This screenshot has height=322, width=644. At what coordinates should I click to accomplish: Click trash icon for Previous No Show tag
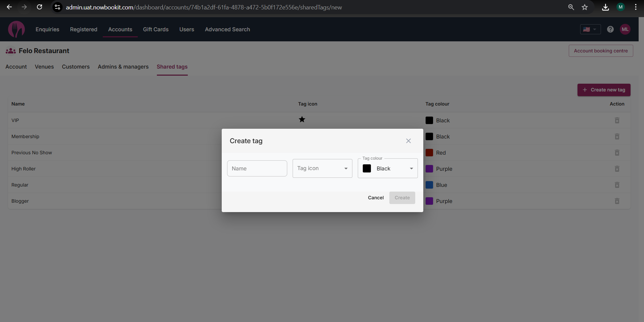617,153
